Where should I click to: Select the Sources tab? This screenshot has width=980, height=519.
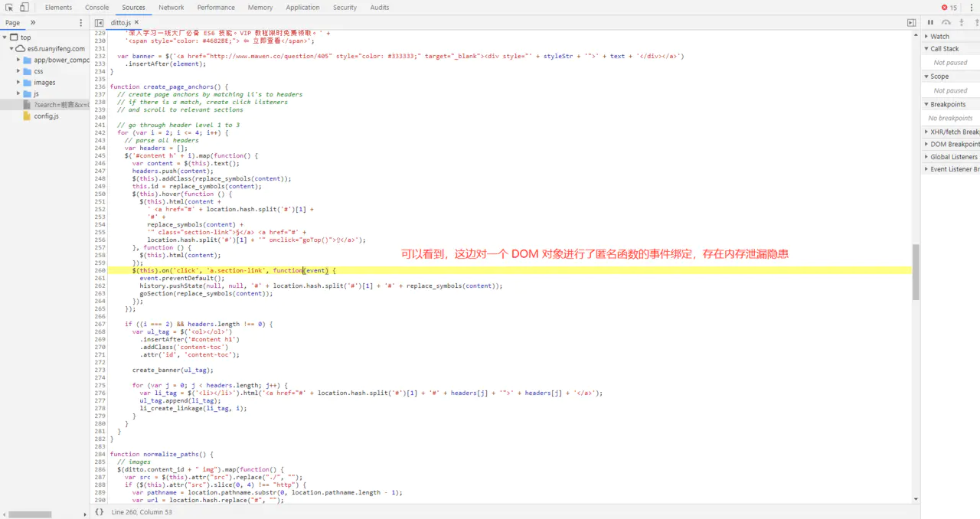(x=133, y=8)
